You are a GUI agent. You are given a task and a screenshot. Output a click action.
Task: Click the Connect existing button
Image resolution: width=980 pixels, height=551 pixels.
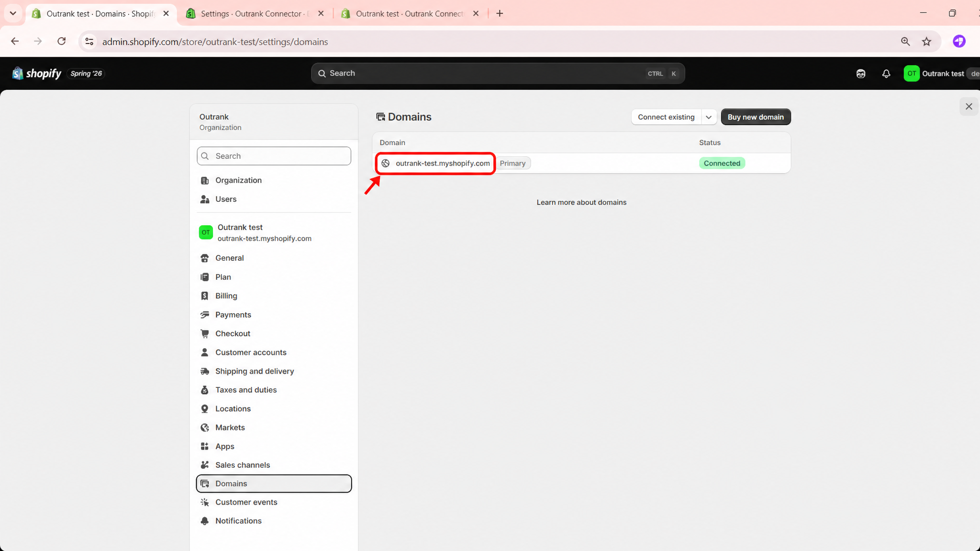pos(666,117)
